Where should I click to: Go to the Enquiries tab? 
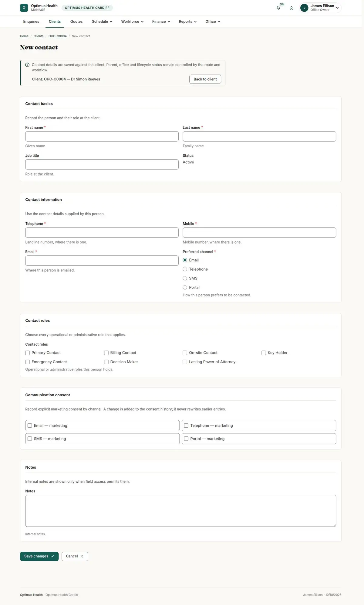coord(31,22)
